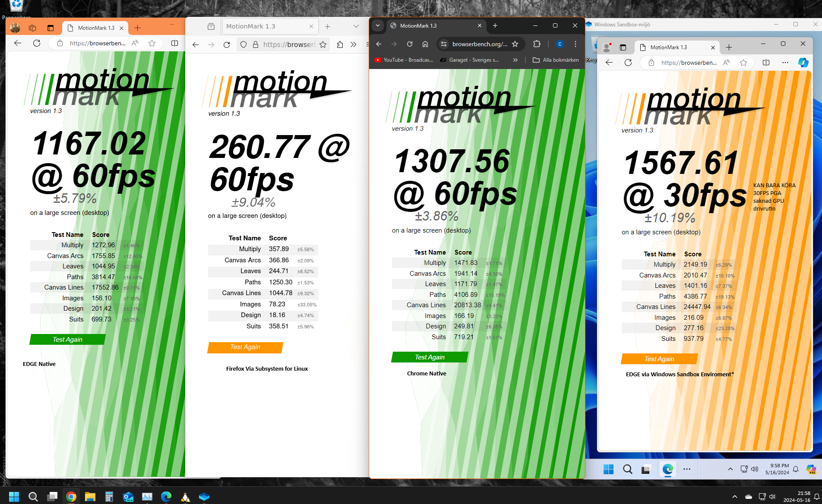Open Copilot in Sandbox Edge

click(x=803, y=63)
